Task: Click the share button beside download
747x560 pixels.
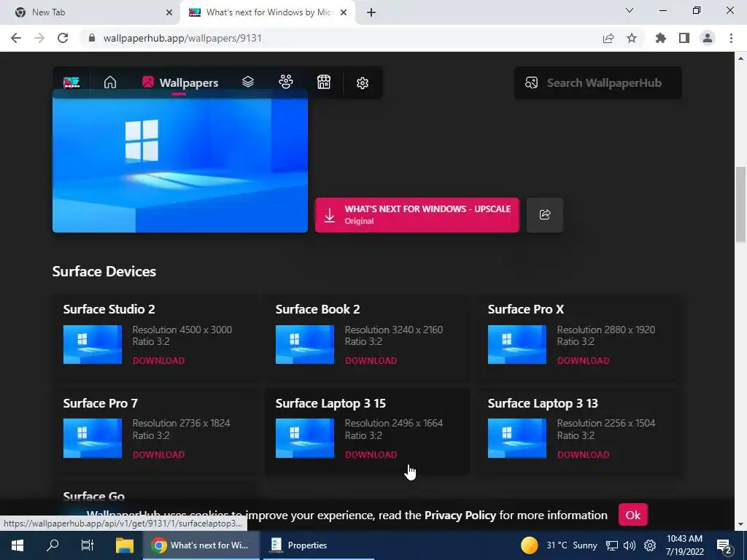Action: pyautogui.click(x=545, y=215)
